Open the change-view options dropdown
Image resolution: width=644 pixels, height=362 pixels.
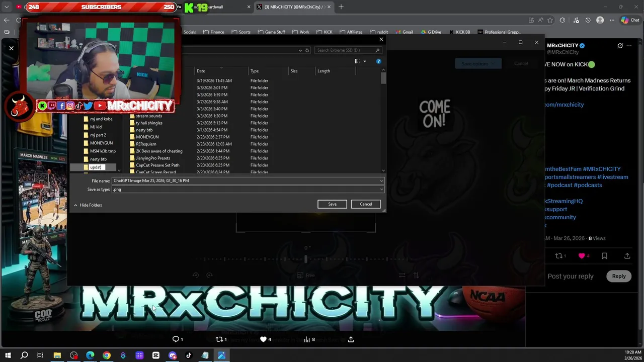click(365, 61)
